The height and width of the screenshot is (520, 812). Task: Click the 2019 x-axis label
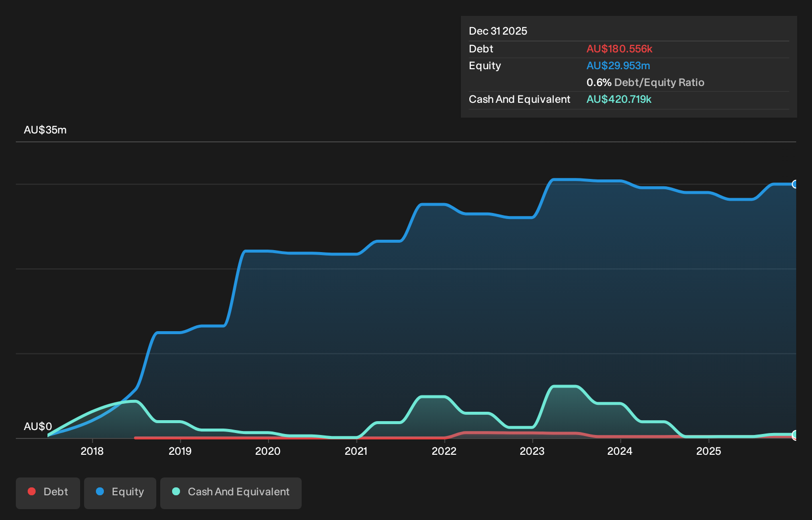180,451
